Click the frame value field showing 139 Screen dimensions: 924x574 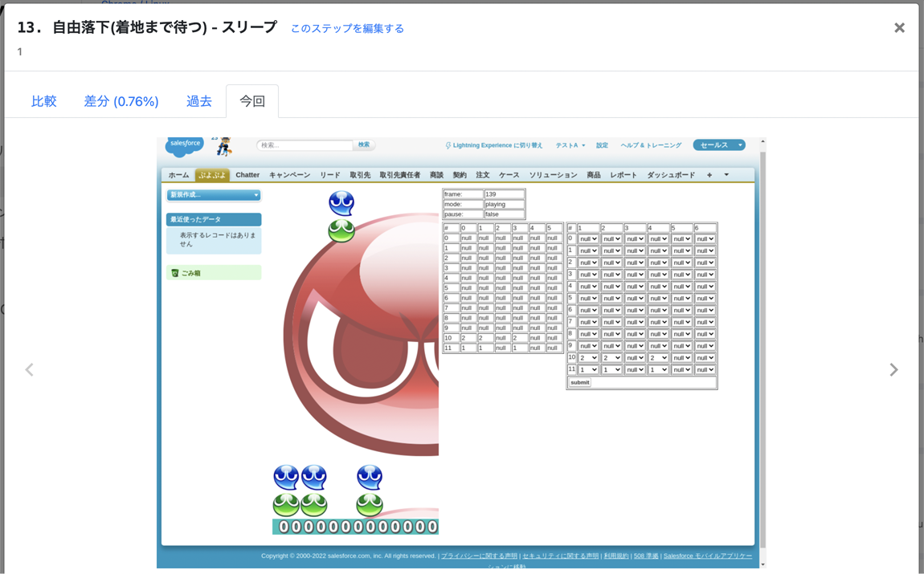504,194
